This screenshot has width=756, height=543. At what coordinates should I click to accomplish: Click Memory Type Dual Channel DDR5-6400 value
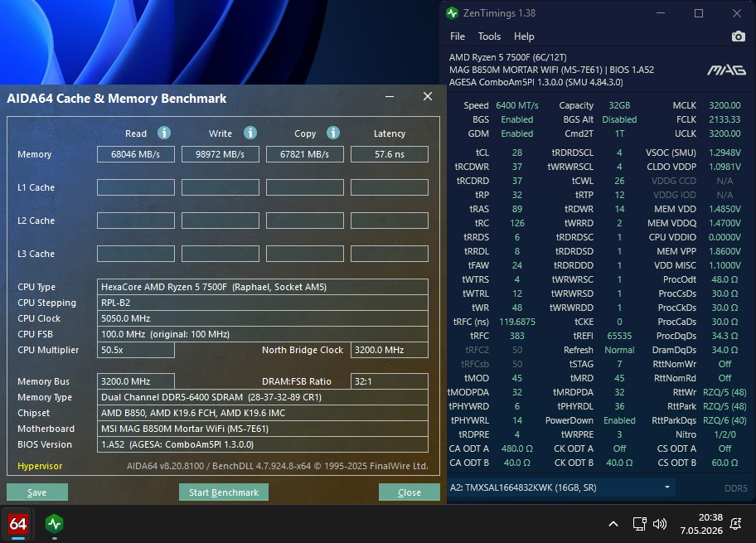click(x=262, y=397)
